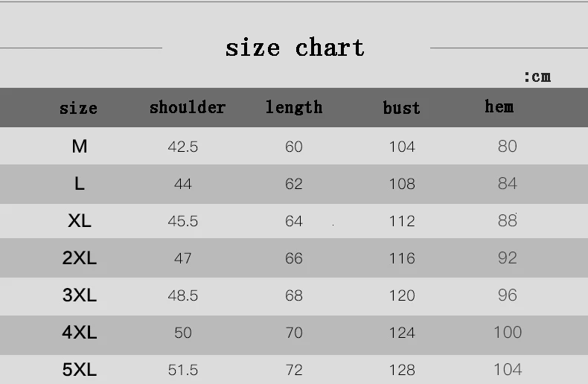Viewport: 588px width, 384px height.
Task: Click the ':cm' unit label
Action: pyautogui.click(x=537, y=77)
